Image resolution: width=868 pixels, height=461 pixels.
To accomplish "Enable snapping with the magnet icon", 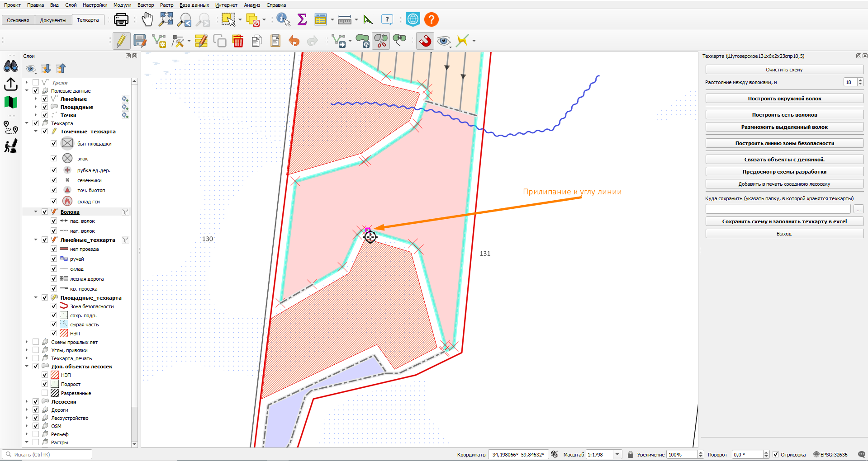I will (425, 41).
